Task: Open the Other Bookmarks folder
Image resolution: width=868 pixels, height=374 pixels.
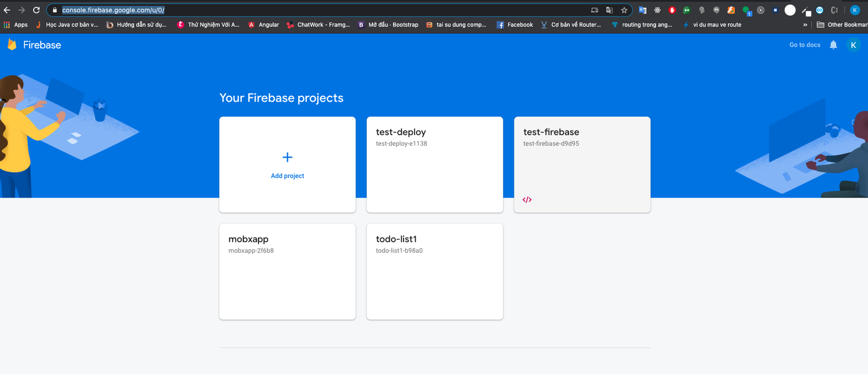Action: (x=842, y=25)
